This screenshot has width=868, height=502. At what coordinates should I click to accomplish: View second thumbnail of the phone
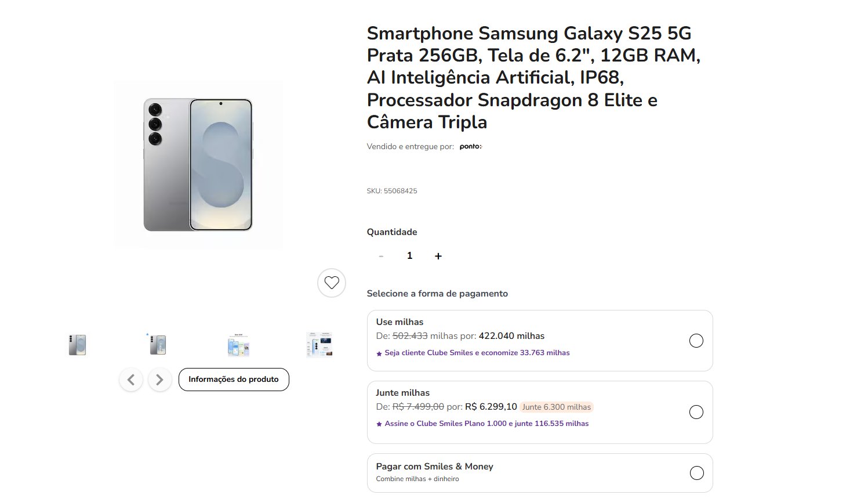[157, 345]
